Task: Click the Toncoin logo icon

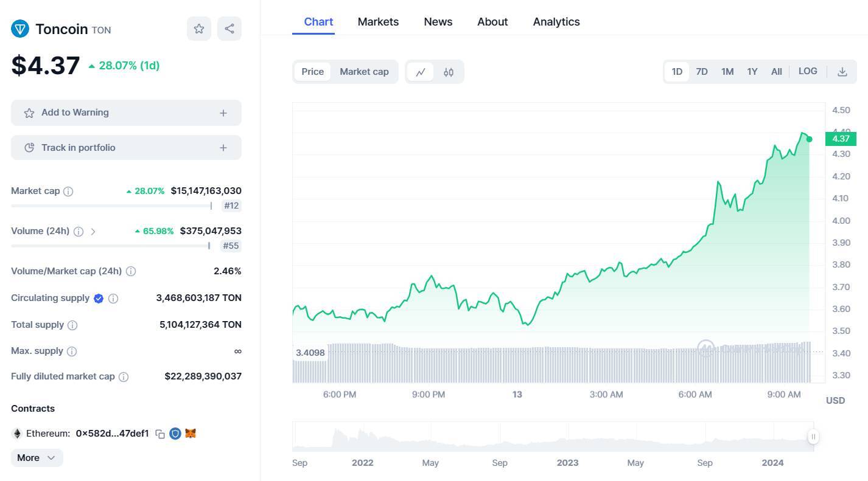Action: click(20, 29)
